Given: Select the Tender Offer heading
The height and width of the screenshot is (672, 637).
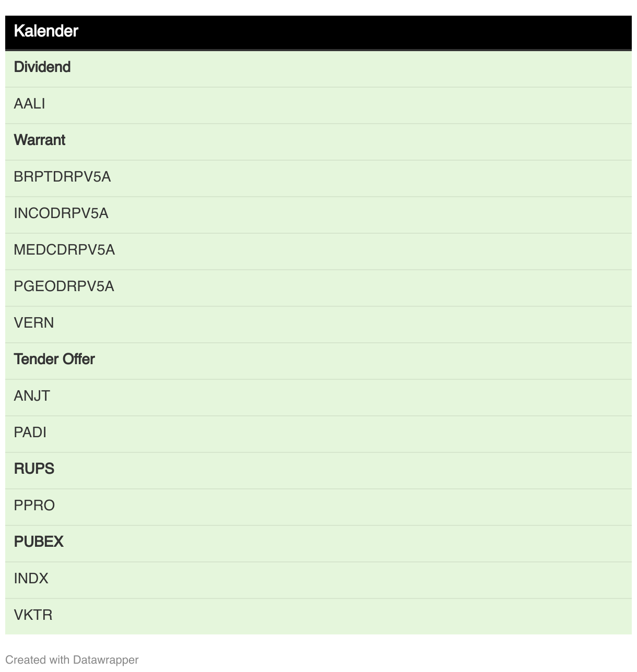Looking at the screenshot, I should coord(54,359).
